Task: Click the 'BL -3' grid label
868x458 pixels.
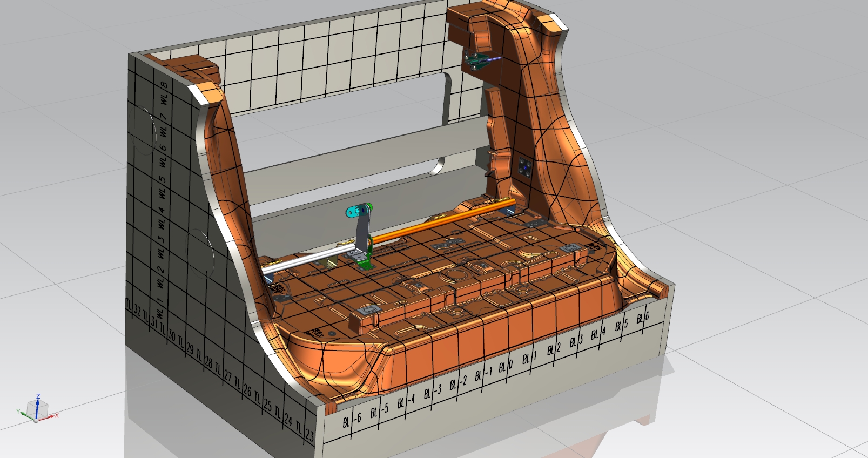Action: pos(433,392)
